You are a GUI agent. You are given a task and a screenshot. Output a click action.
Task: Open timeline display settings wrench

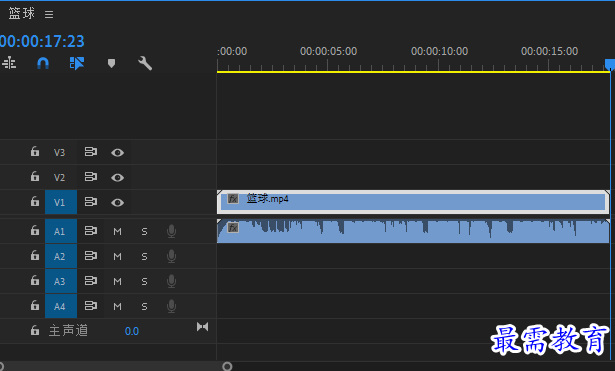click(145, 63)
